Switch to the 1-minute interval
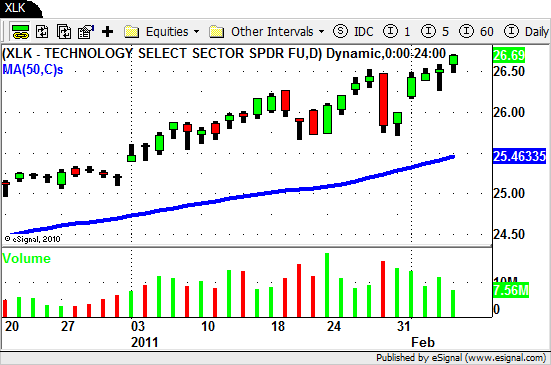The width and height of the screenshot is (551, 365). point(396,32)
